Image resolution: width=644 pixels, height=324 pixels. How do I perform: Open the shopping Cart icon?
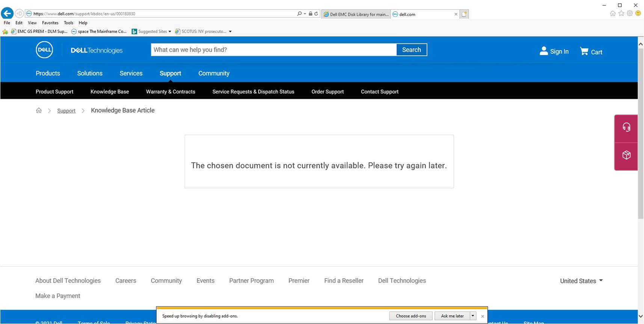click(584, 51)
